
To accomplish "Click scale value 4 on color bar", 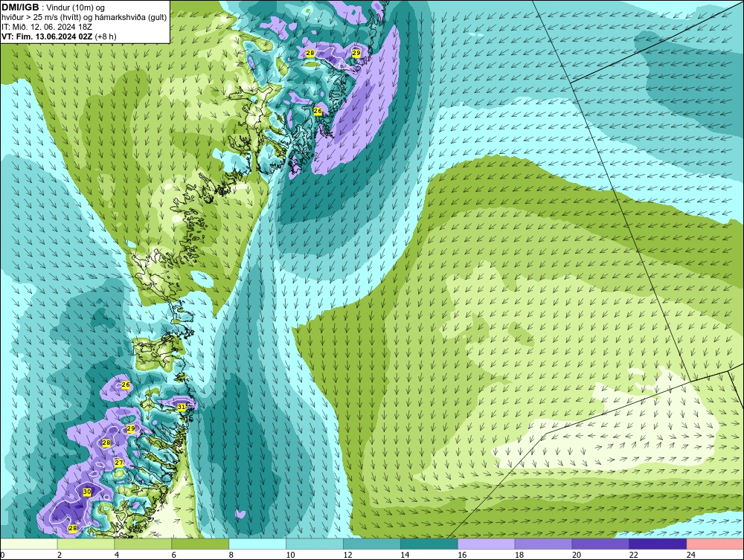I will (117, 555).
